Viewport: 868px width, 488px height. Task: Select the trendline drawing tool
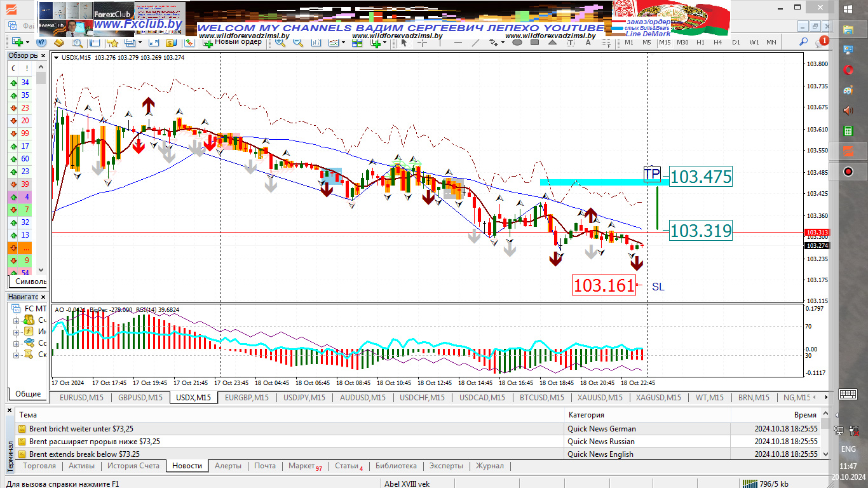pos(475,43)
